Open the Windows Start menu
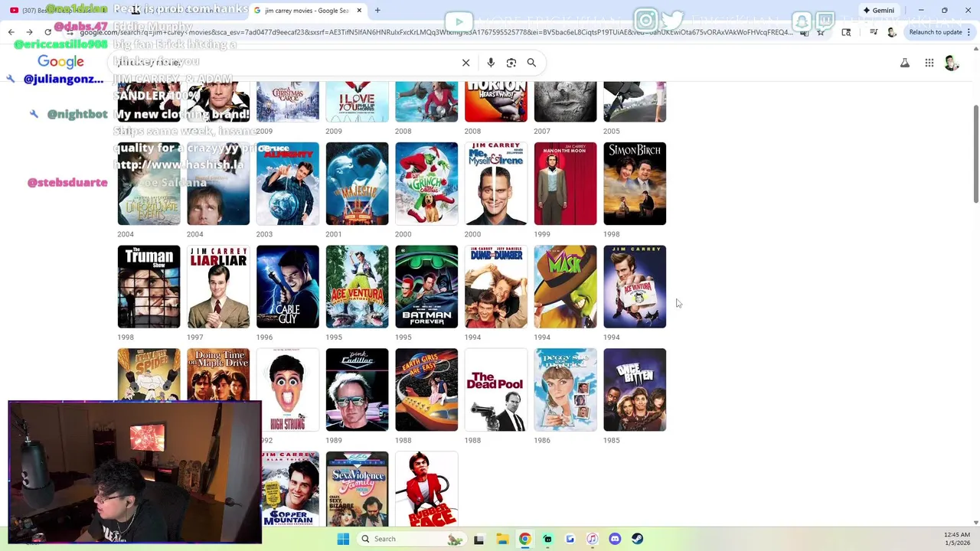 pyautogui.click(x=343, y=539)
